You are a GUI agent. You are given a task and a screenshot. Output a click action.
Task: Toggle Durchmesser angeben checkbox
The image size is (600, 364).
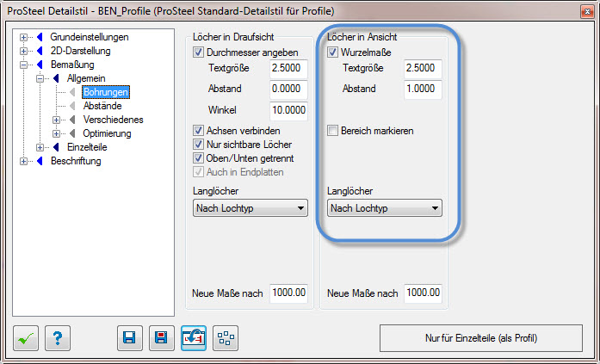pyautogui.click(x=198, y=52)
